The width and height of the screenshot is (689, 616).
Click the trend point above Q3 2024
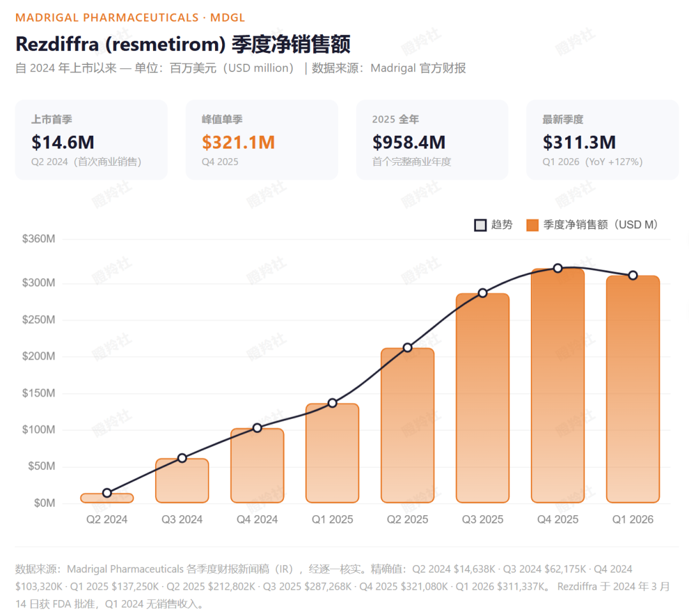click(x=182, y=458)
